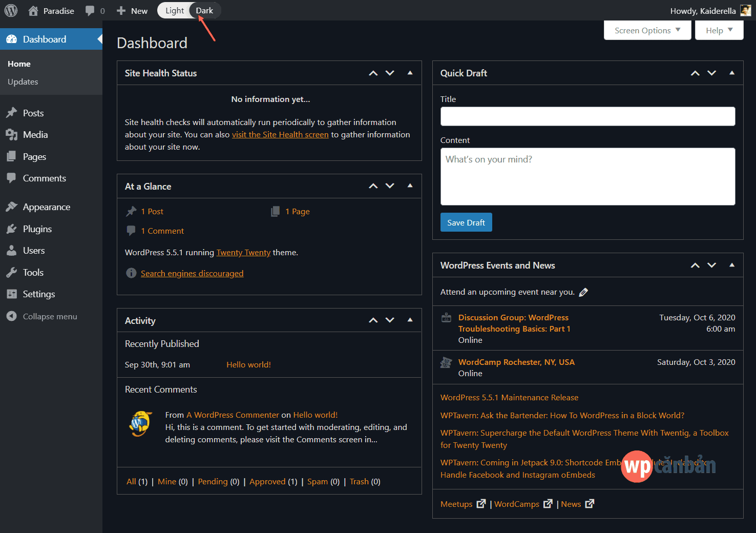Screen dimensions: 756x533
Task: Click the Comments icon in sidebar
Action: pyautogui.click(x=11, y=178)
